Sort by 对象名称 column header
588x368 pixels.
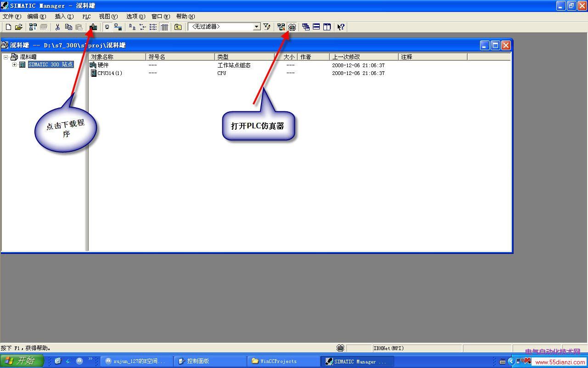tap(117, 57)
